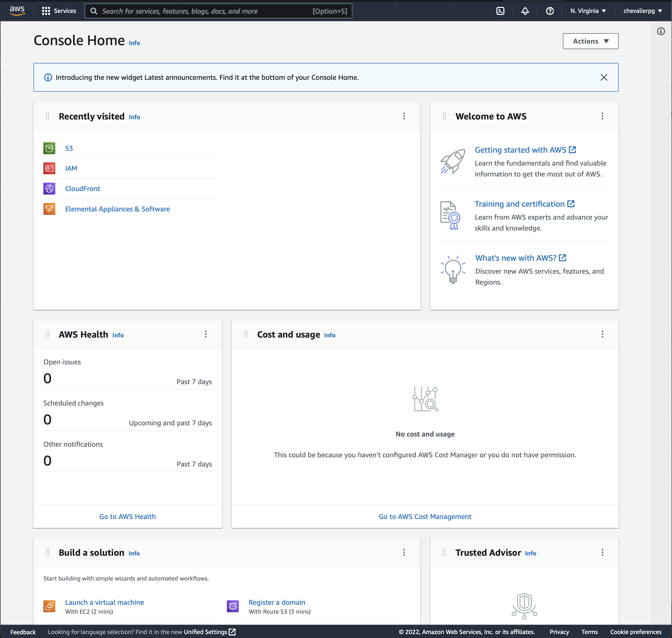The height and width of the screenshot is (638, 672).
Task: Open the Services grid menu
Action: 59,11
